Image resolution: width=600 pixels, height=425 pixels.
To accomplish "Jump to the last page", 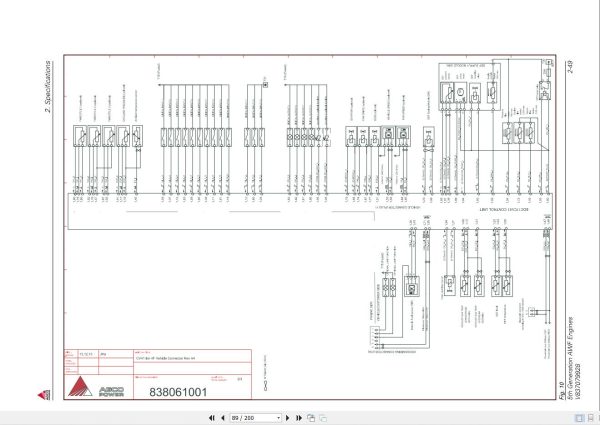I will tap(299, 418).
